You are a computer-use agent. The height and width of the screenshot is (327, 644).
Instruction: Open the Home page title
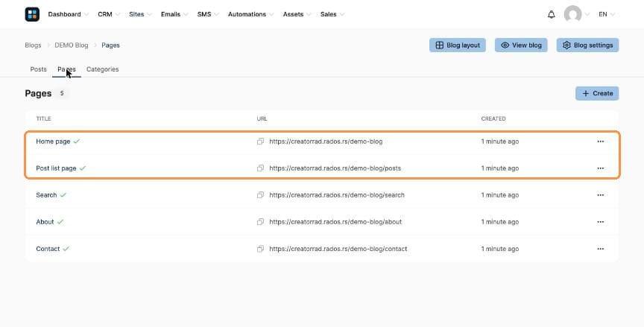(53, 142)
